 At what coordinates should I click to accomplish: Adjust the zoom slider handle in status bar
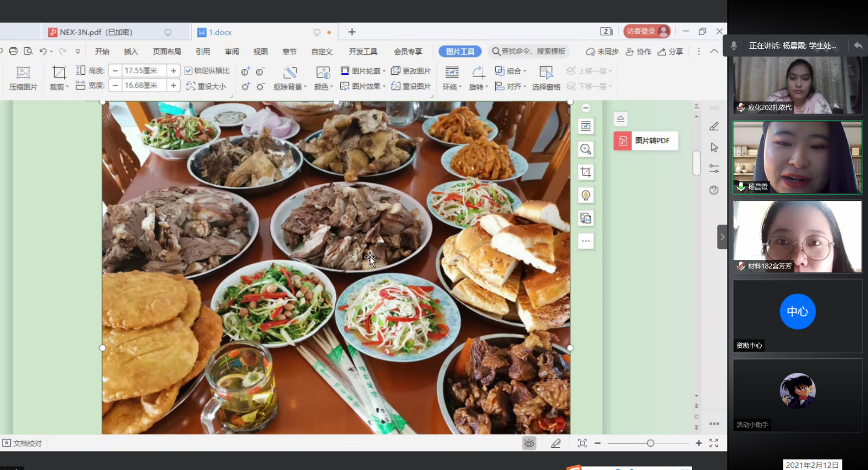coord(650,443)
